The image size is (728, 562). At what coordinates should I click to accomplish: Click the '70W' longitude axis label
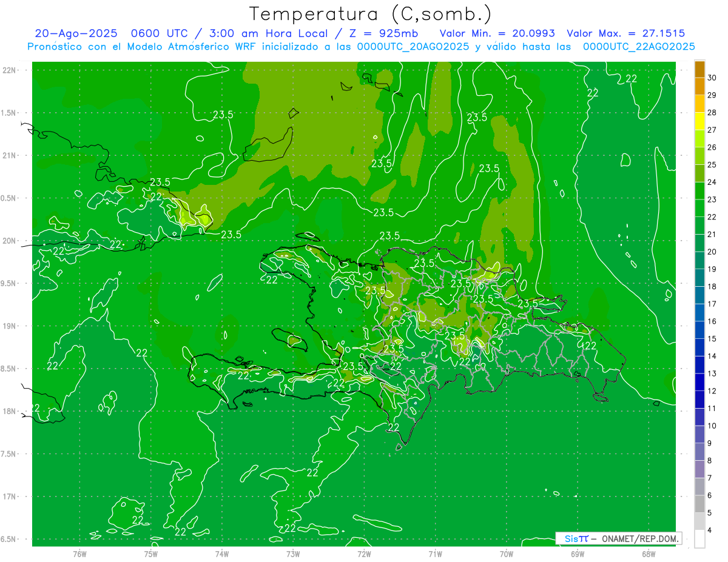click(506, 554)
